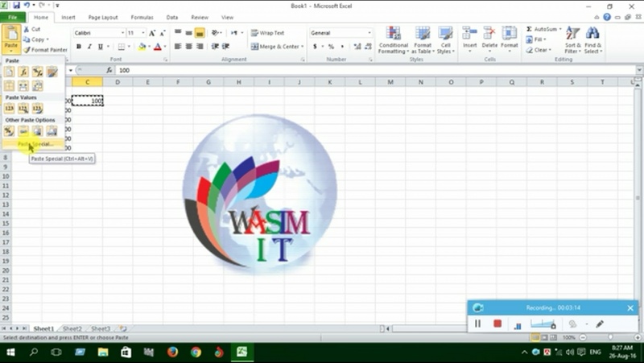The width and height of the screenshot is (644, 363).
Task: Click the Delete cells button
Action: (489, 39)
